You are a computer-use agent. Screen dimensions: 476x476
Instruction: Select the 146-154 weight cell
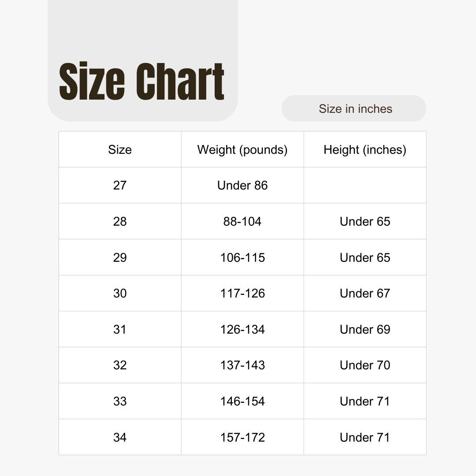point(242,402)
